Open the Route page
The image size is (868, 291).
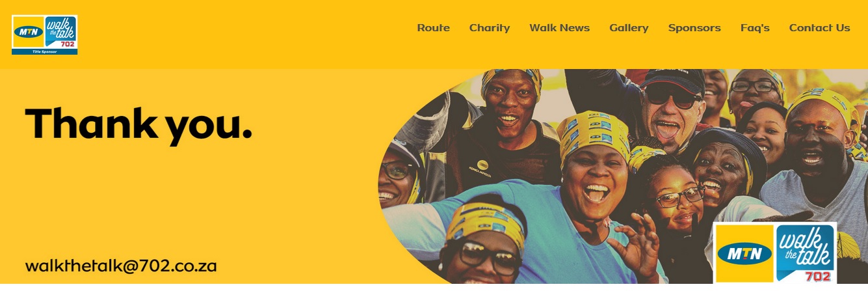point(433,28)
